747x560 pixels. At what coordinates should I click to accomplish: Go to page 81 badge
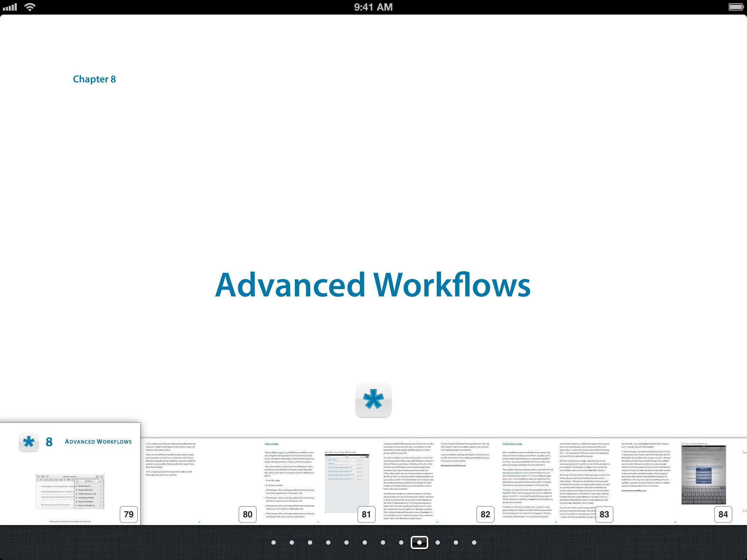[x=367, y=514]
